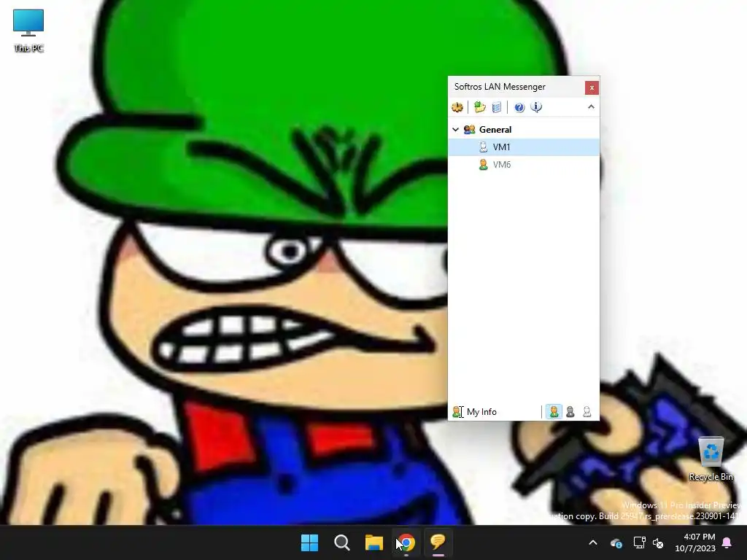Select the This PC desktop icon
Image resolution: width=747 pixels, height=560 pixels.
pos(28,31)
